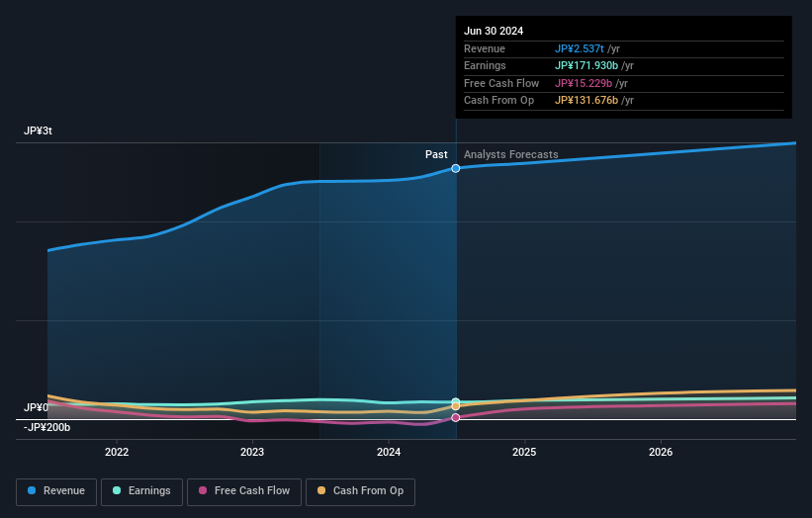The image size is (812, 518).
Task: Click the 2026 x-axis label
Action: [661, 452]
